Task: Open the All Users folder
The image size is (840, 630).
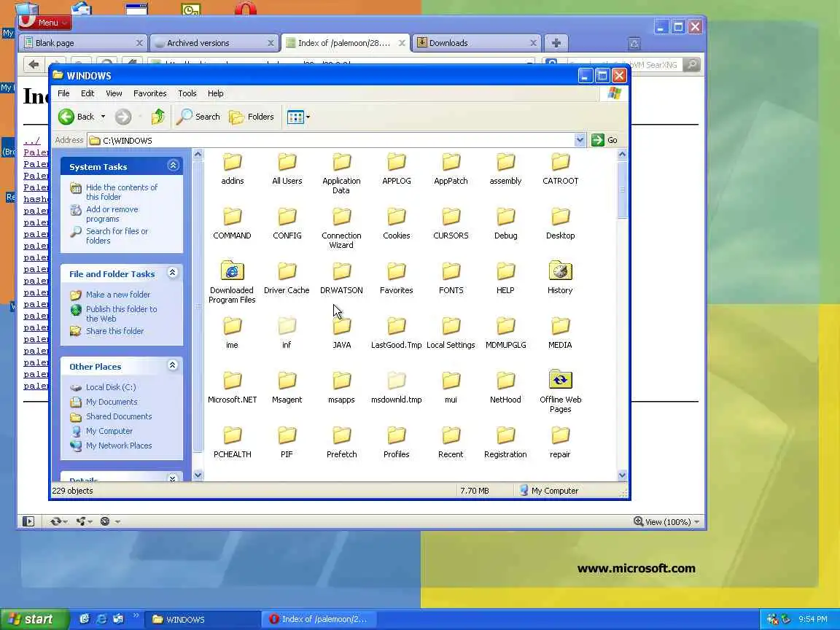Action: (287, 168)
